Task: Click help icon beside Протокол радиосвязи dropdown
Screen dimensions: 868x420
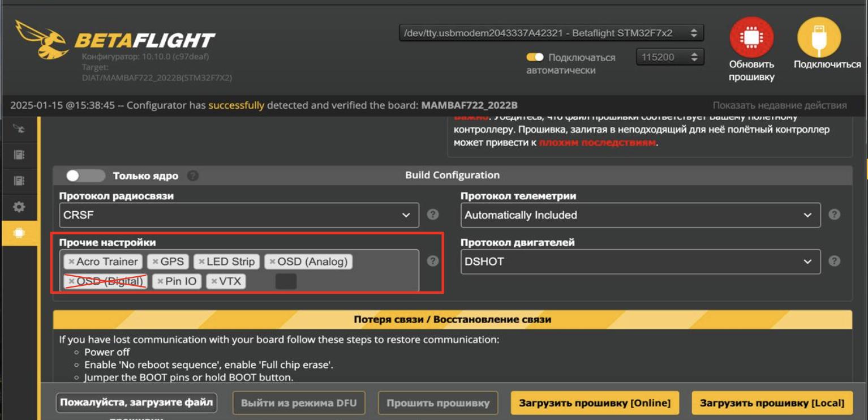Action: [x=433, y=215]
